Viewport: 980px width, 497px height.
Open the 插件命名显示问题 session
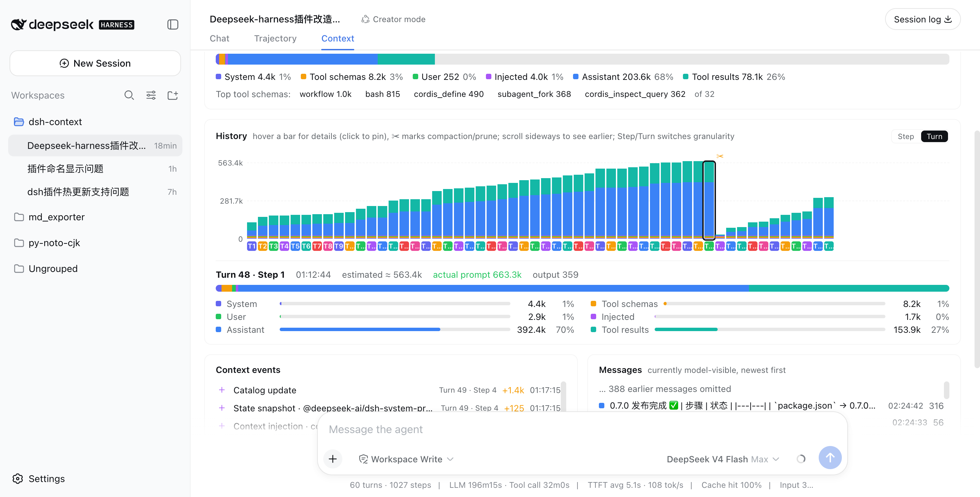click(95, 168)
